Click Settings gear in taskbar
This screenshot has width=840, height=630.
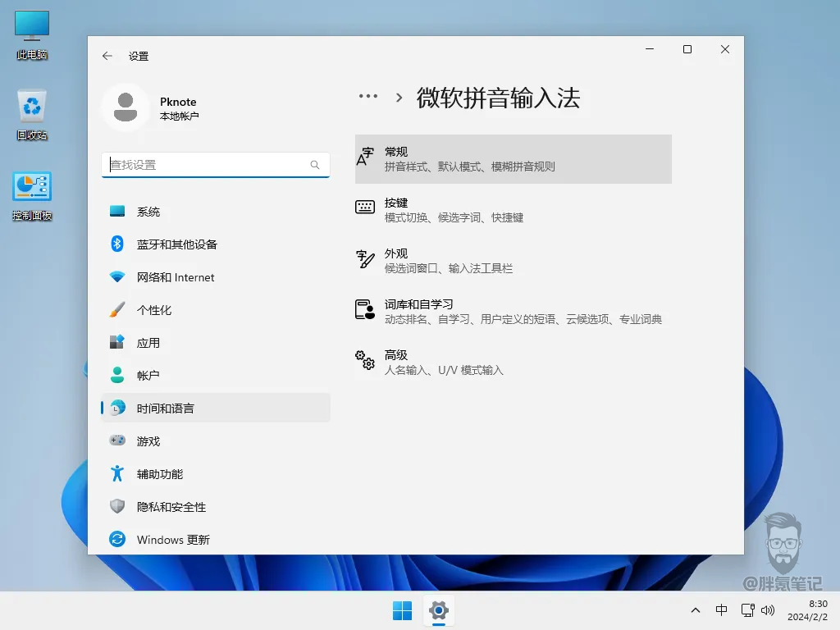click(x=438, y=610)
